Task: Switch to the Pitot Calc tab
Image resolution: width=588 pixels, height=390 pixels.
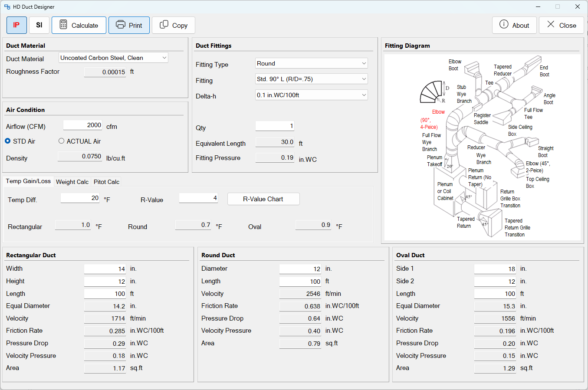Action: [x=106, y=182]
